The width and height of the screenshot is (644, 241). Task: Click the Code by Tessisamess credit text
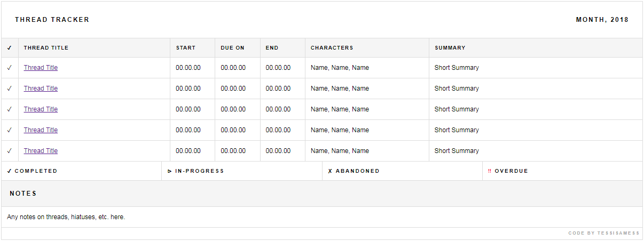[x=603, y=234]
